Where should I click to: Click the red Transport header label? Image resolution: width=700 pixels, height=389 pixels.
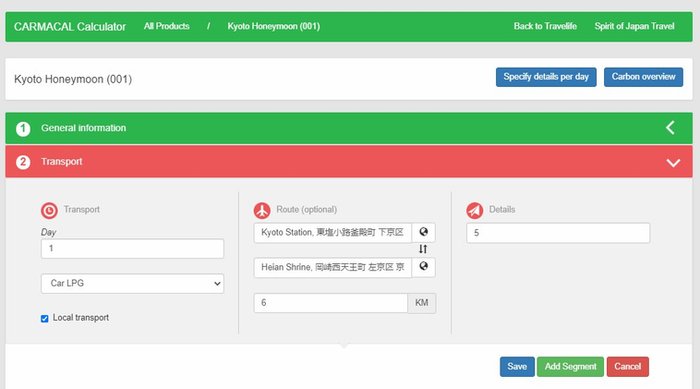coord(62,162)
